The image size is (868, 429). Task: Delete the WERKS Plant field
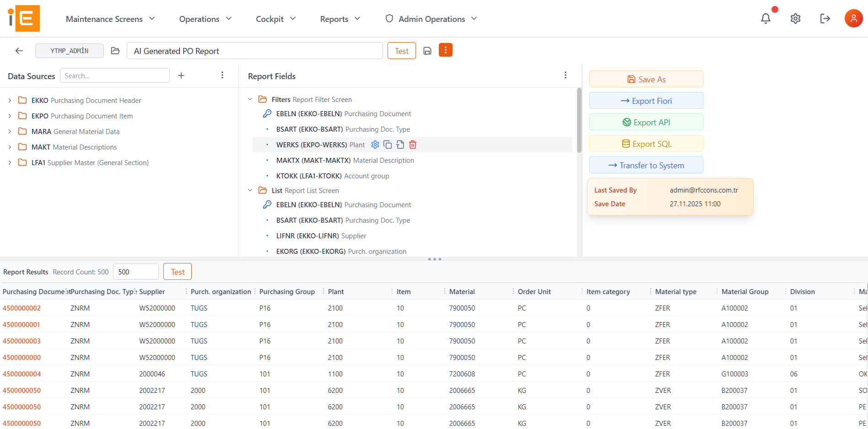tap(413, 145)
